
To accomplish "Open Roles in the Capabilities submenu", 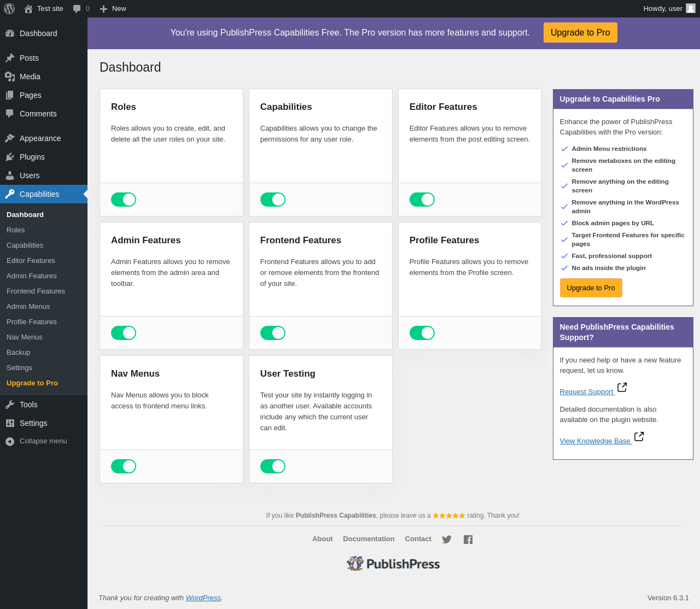I will click(15, 230).
